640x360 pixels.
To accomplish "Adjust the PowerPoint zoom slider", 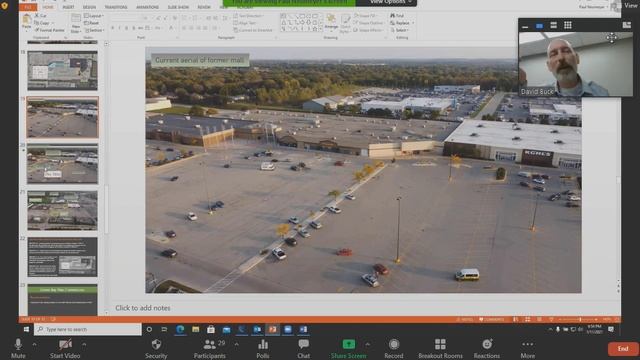I will pos(577,320).
